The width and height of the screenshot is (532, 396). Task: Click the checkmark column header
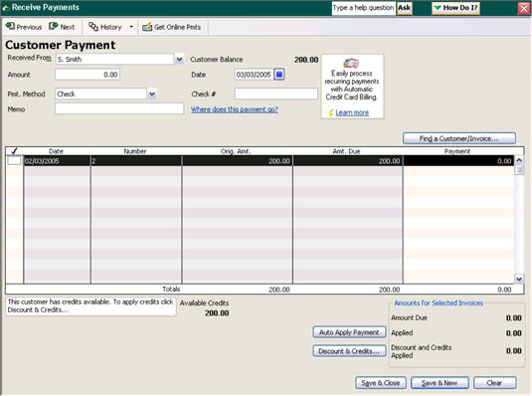pos(14,151)
